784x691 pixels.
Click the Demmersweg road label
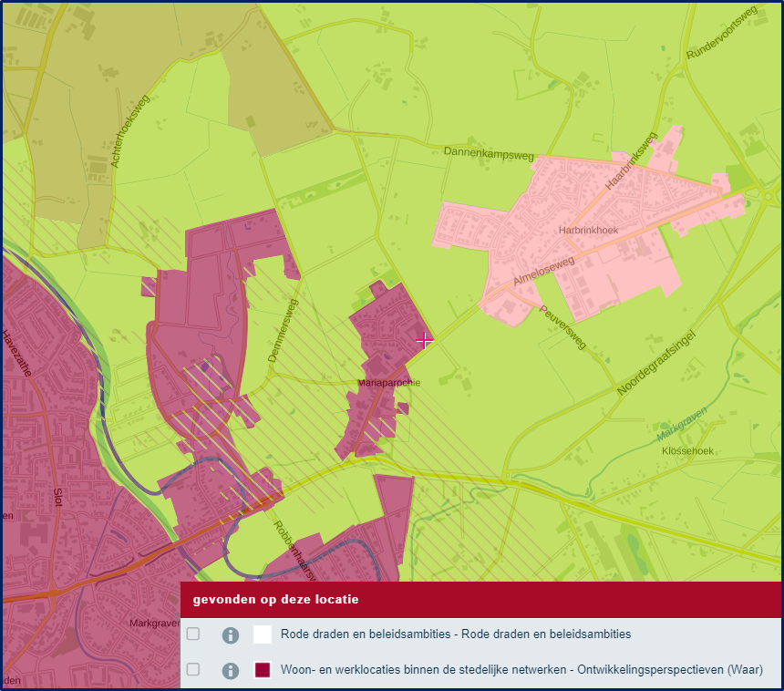pyautogui.click(x=283, y=331)
